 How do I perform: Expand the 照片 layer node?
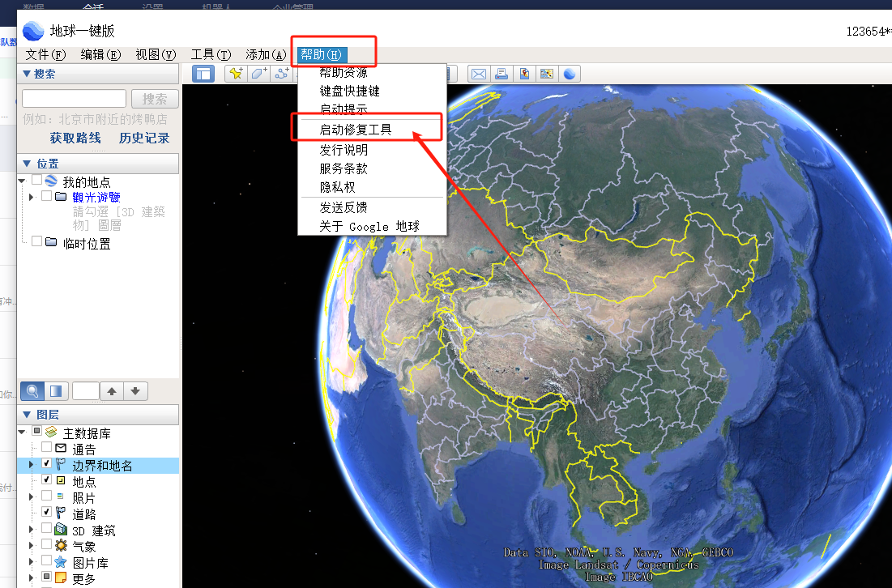click(x=32, y=497)
